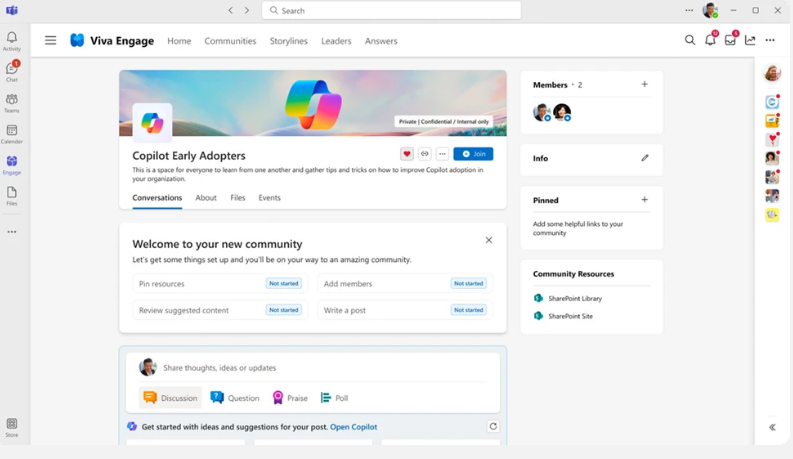Add a Pinned link with plus
793x459 pixels.
[644, 200]
